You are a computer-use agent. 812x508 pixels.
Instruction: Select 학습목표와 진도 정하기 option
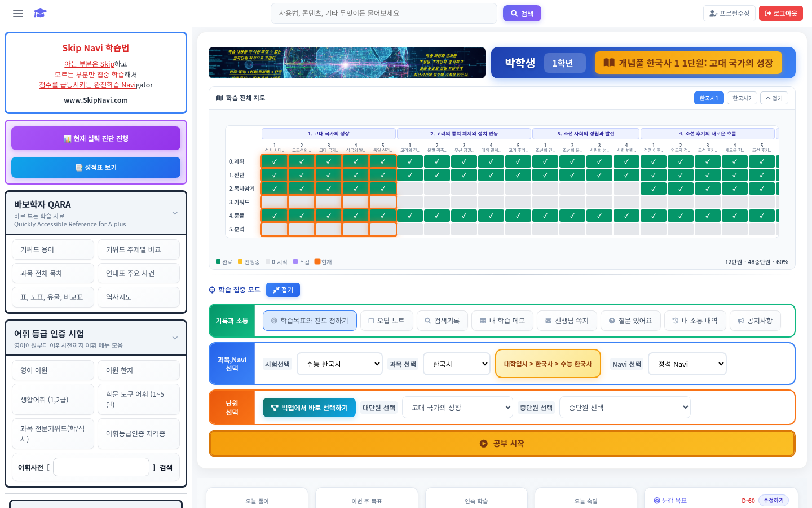[x=310, y=321]
